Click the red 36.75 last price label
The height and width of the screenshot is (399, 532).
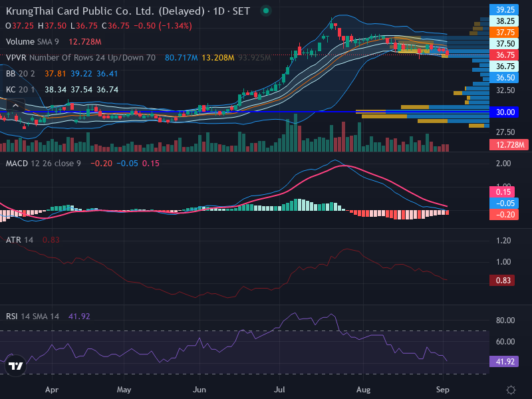(504, 55)
